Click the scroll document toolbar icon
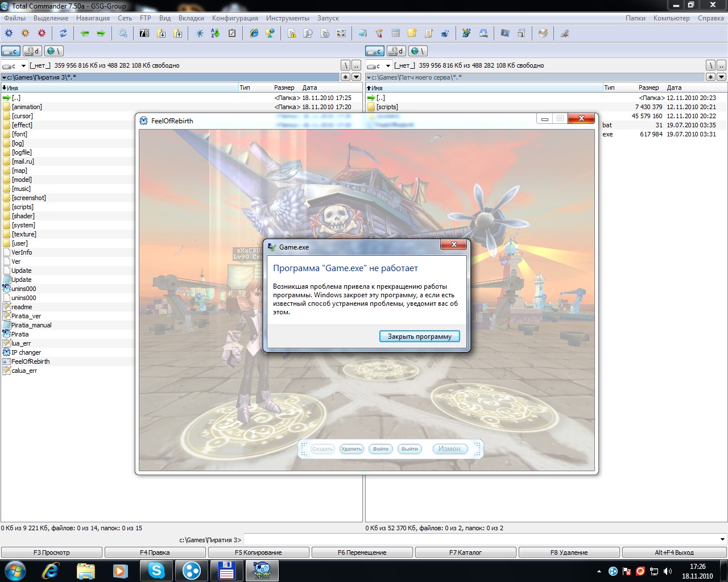This screenshot has height=582, width=728. point(428,34)
